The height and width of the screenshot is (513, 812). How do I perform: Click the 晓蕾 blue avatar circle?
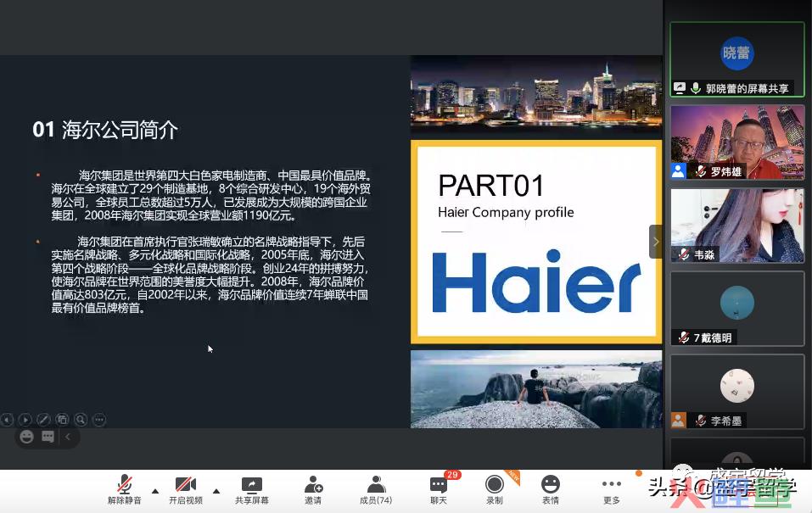[x=737, y=53]
